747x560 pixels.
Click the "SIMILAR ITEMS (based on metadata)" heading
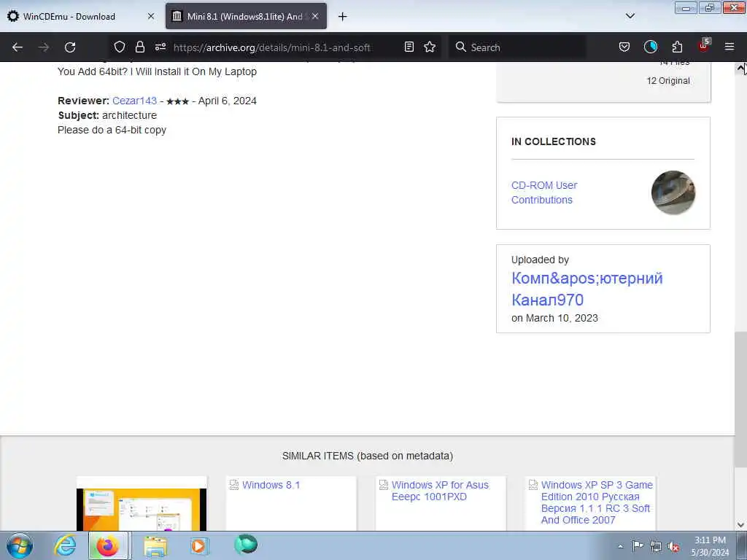(368, 456)
